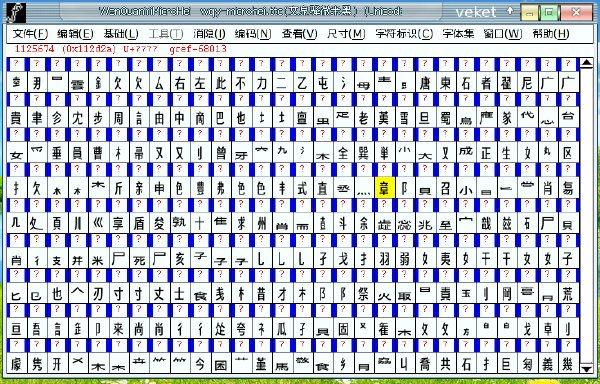Viewport: 600px width, 384px height.
Task: Open the 基础(L) menu
Action: [121, 34]
